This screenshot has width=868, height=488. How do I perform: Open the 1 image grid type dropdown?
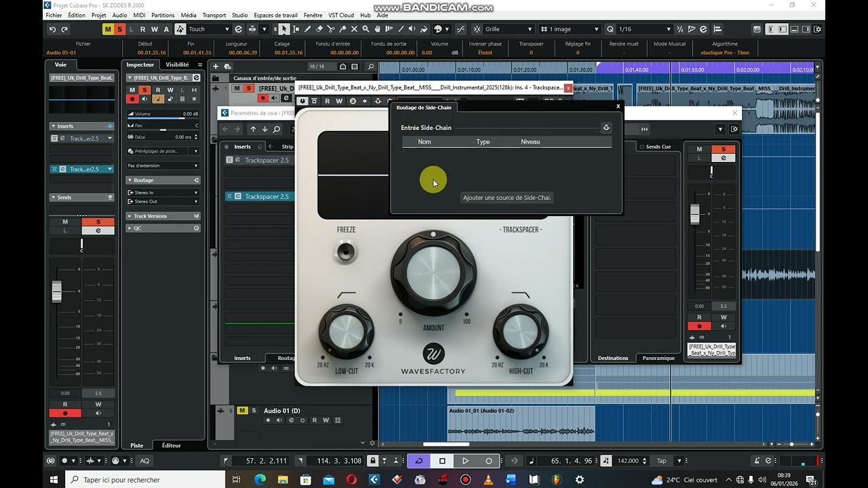pos(570,29)
